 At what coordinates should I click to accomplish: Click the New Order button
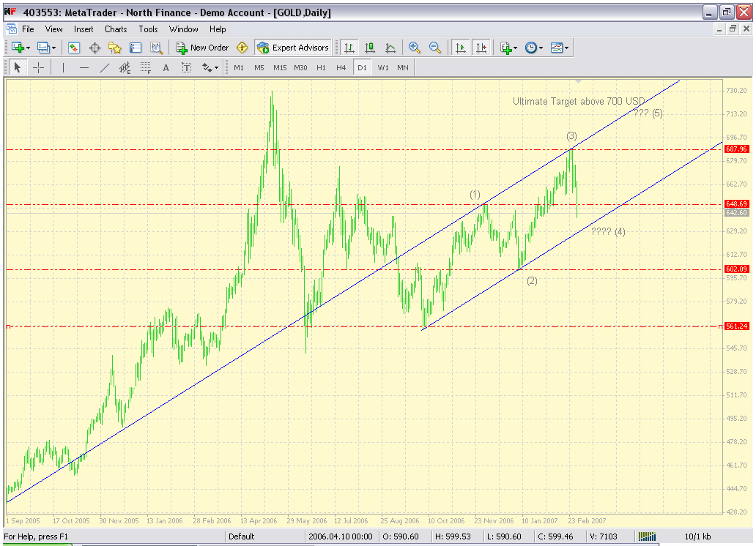coord(202,48)
